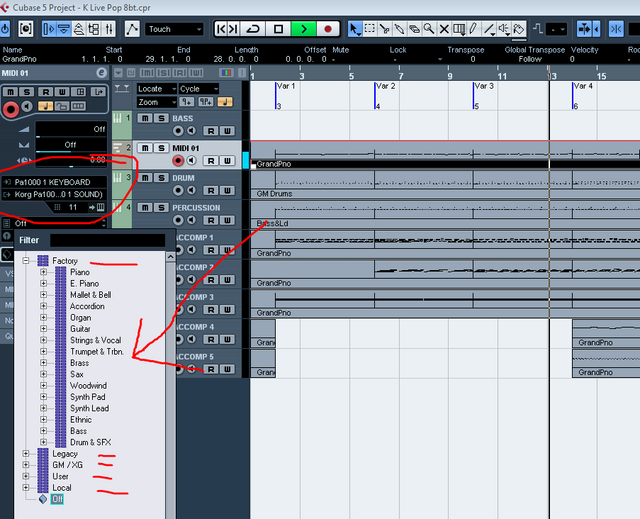Image resolution: width=640 pixels, height=519 pixels.
Task: Click the Inspector volume slider showing Off
Action: coord(71,129)
